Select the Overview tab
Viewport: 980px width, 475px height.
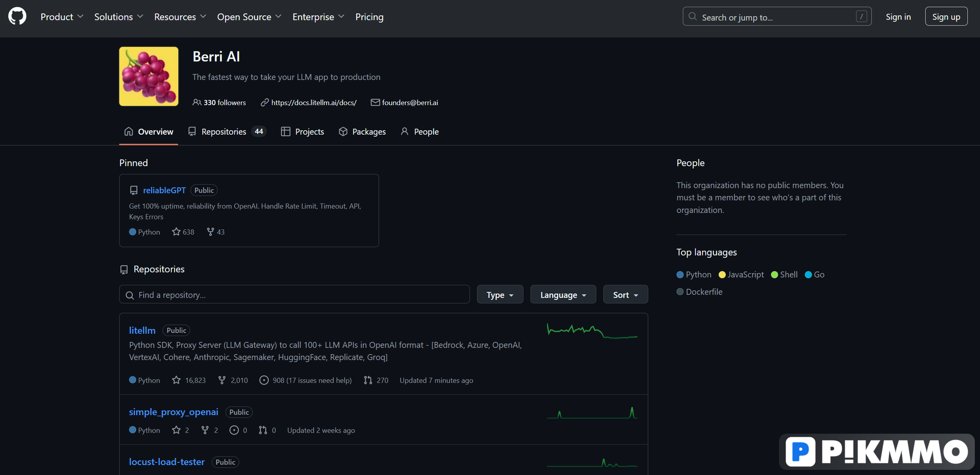click(x=149, y=132)
